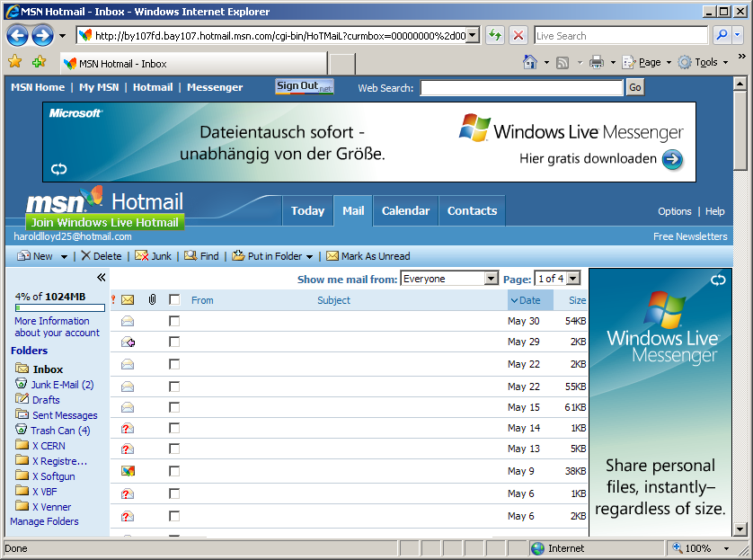Screen dimensions: 753x560
Task: Go back with the browser Back arrow
Action: (18, 36)
